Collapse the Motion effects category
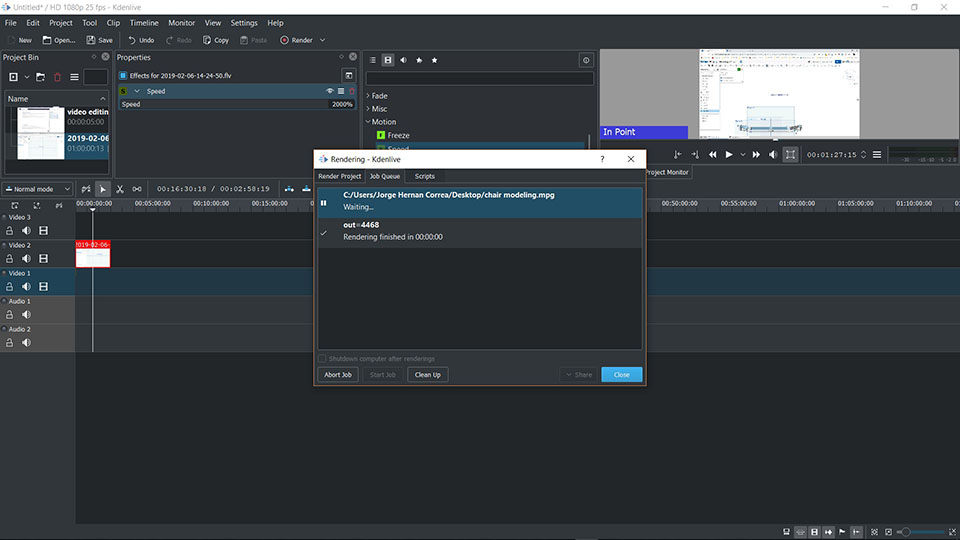 tap(368, 122)
